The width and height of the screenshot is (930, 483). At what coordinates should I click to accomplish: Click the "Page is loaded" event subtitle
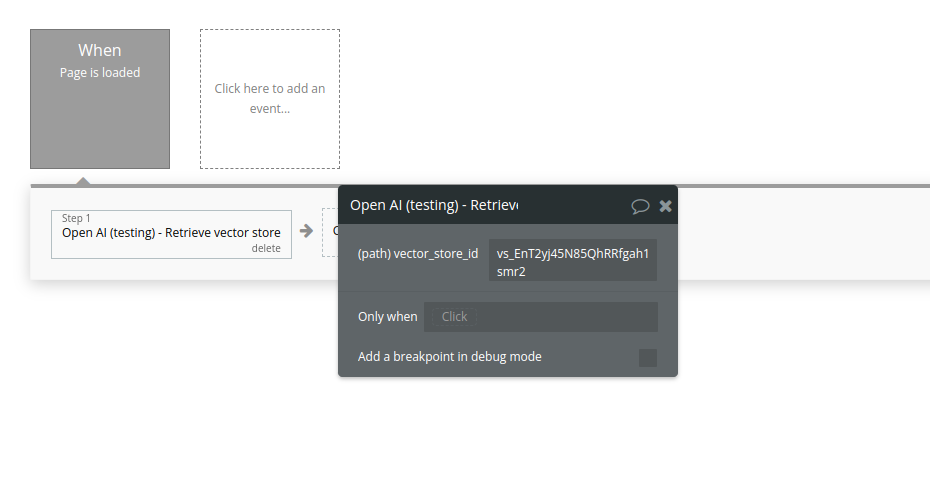[100, 72]
